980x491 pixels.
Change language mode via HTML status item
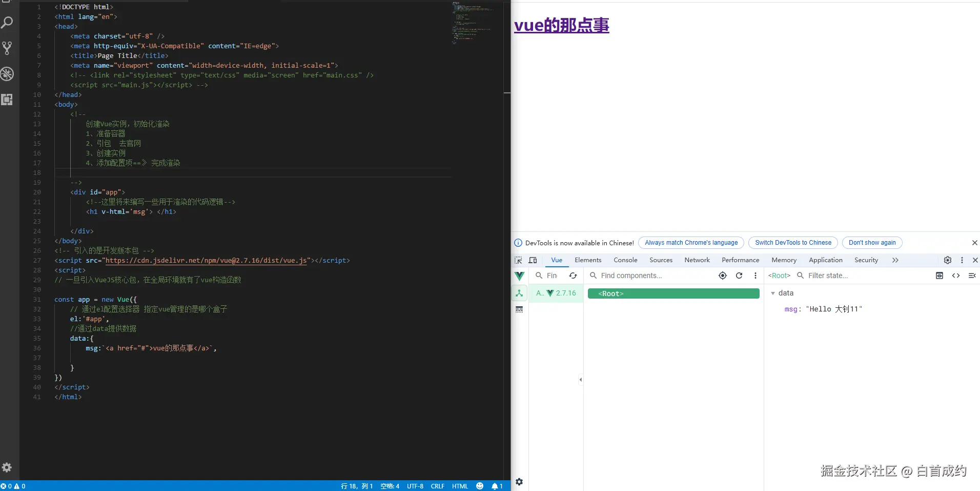pos(460,486)
